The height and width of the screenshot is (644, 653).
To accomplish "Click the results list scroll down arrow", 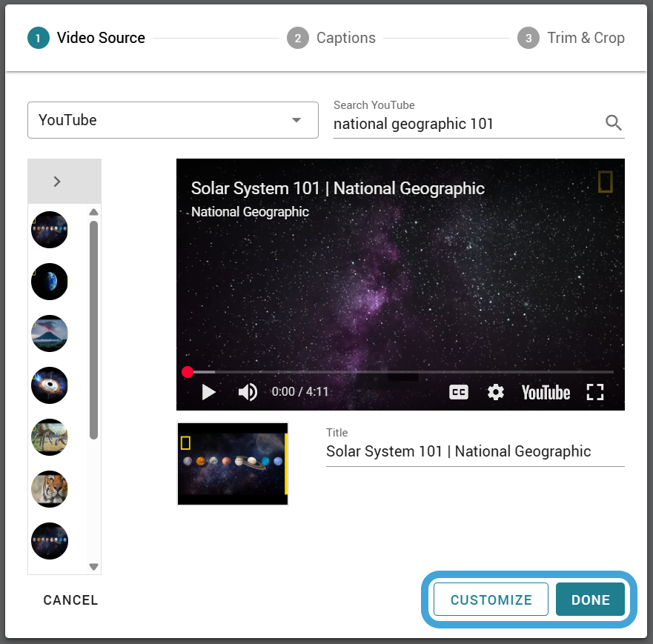I will (93, 567).
